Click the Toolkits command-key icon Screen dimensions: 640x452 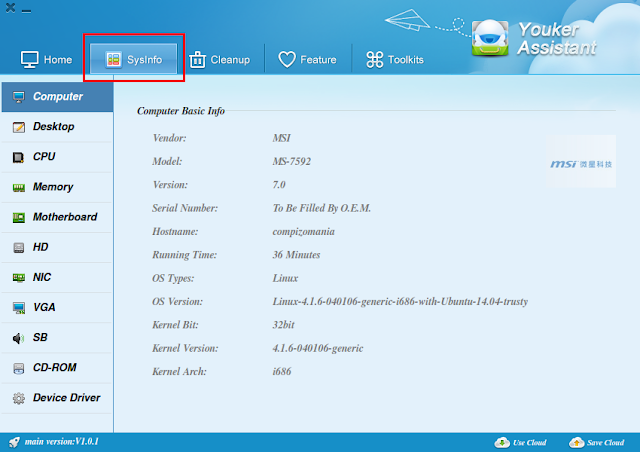tap(374, 60)
